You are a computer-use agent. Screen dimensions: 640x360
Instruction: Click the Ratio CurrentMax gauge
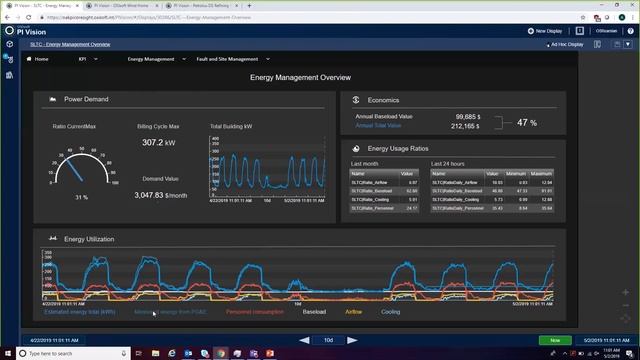click(x=82, y=167)
